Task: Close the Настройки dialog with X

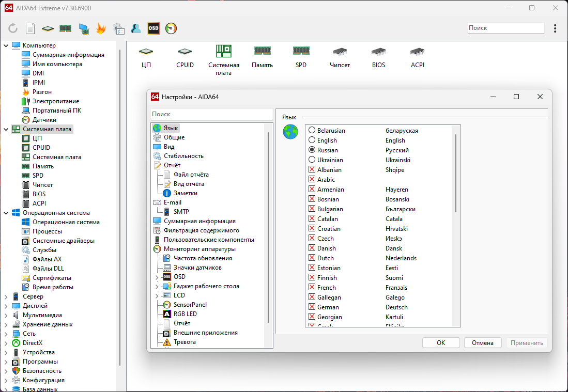Action: tap(540, 97)
